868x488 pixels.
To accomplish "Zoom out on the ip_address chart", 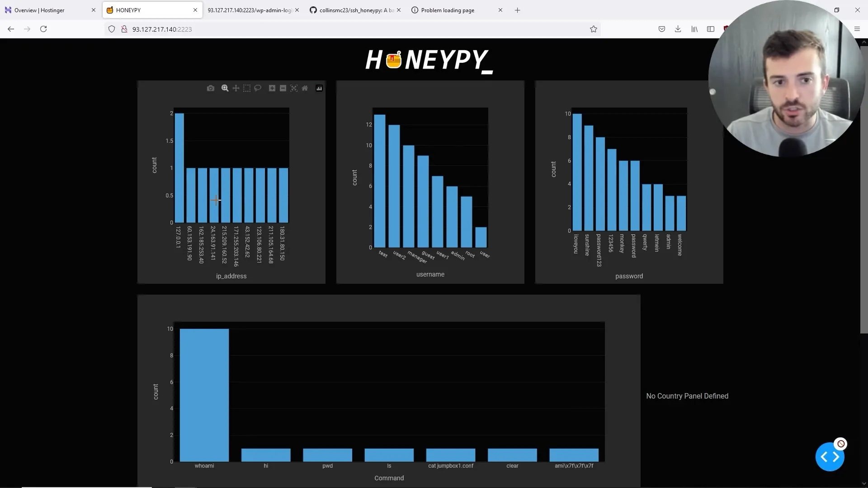I will (x=283, y=88).
